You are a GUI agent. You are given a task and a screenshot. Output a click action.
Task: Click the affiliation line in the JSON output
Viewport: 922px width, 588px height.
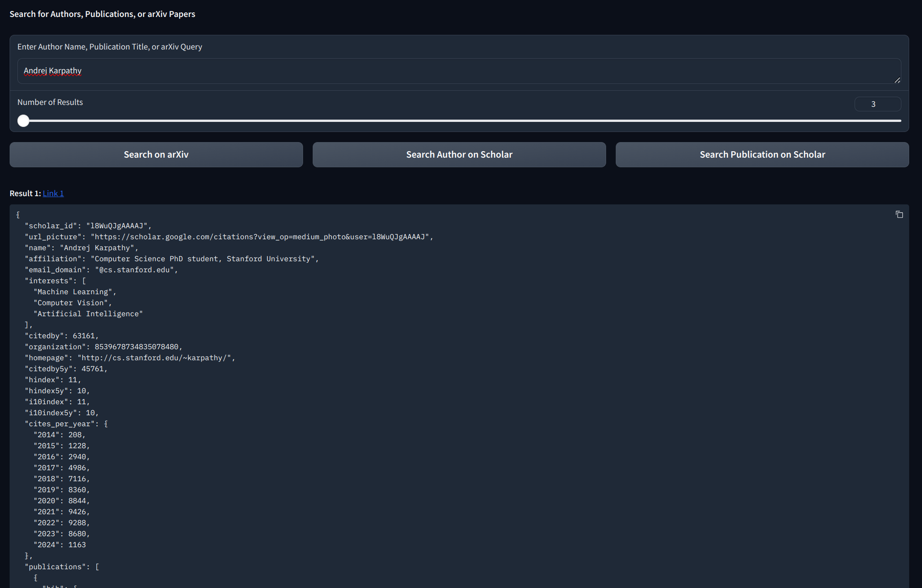[171, 259]
